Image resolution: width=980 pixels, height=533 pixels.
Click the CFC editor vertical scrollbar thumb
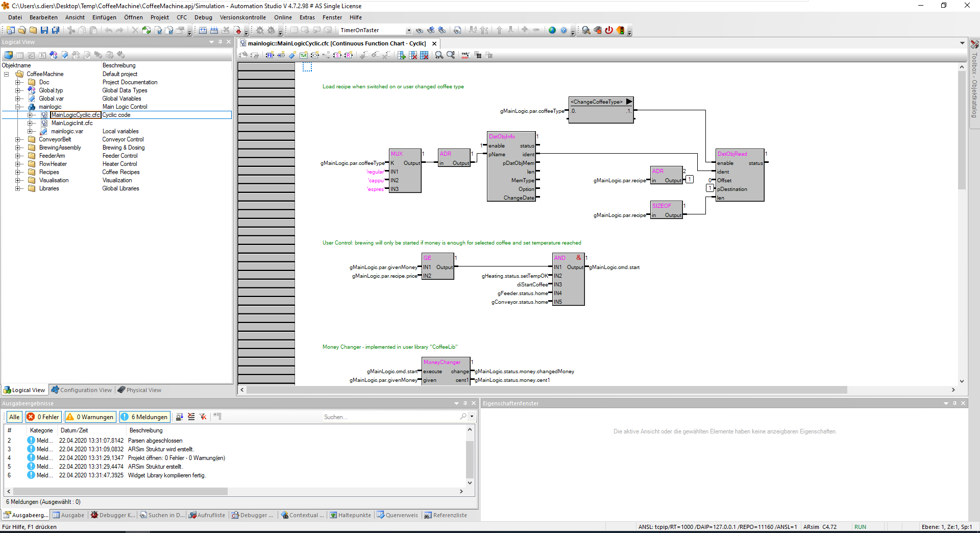pos(962,130)
